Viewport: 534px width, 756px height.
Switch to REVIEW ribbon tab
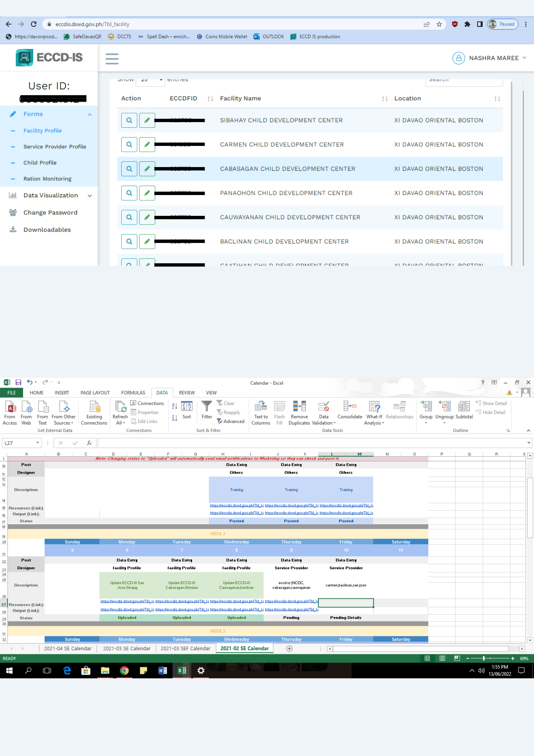tap(187, 393)
